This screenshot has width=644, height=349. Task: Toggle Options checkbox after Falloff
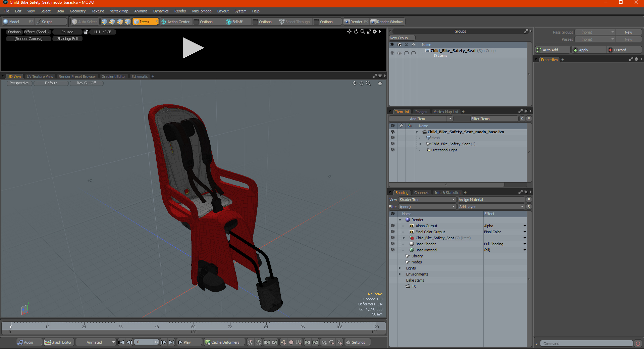click(255, 22)
